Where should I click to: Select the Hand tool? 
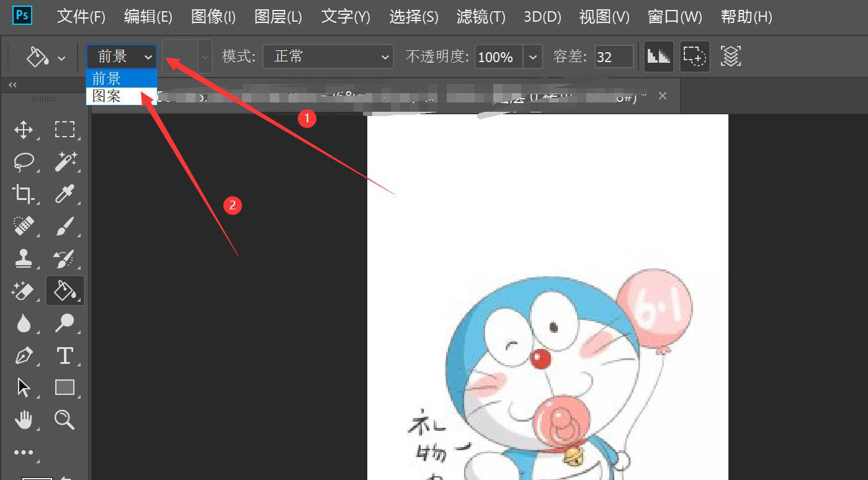click(x=24, y=420)
